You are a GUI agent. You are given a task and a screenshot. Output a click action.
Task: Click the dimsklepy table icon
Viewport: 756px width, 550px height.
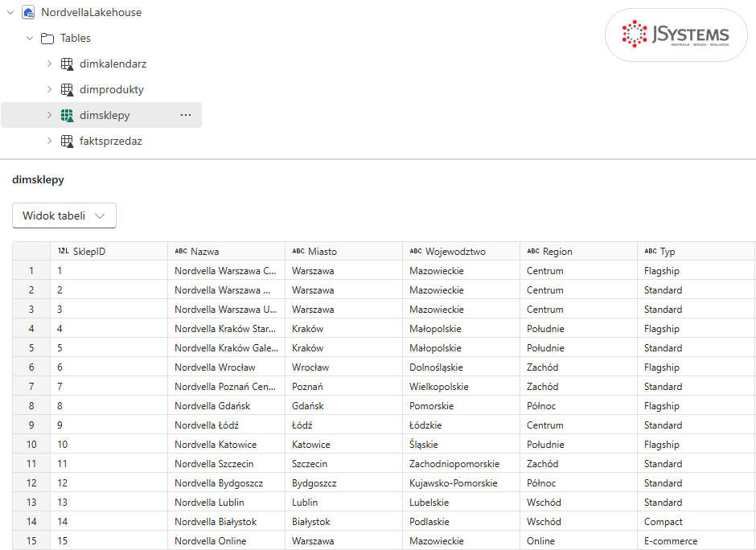click(x=67, y=115)
